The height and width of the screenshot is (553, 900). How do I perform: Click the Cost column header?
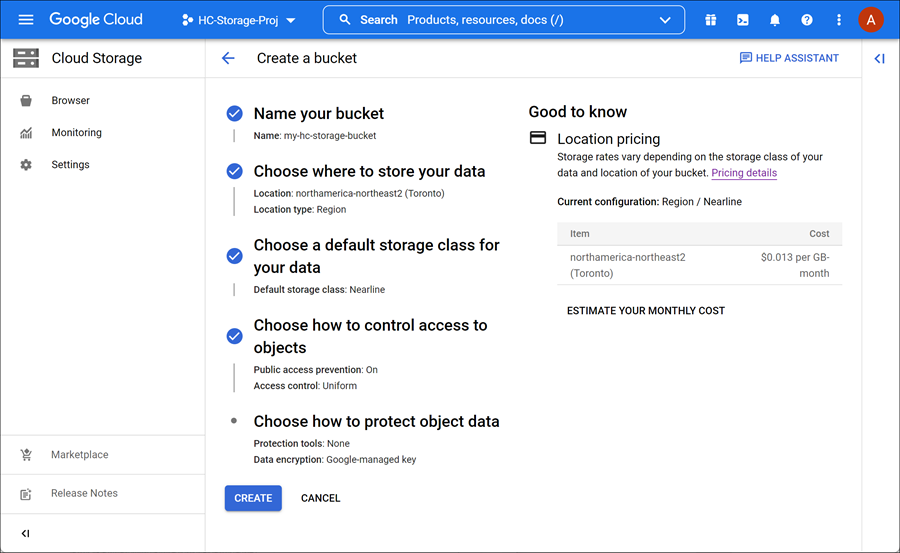[819, 234]
